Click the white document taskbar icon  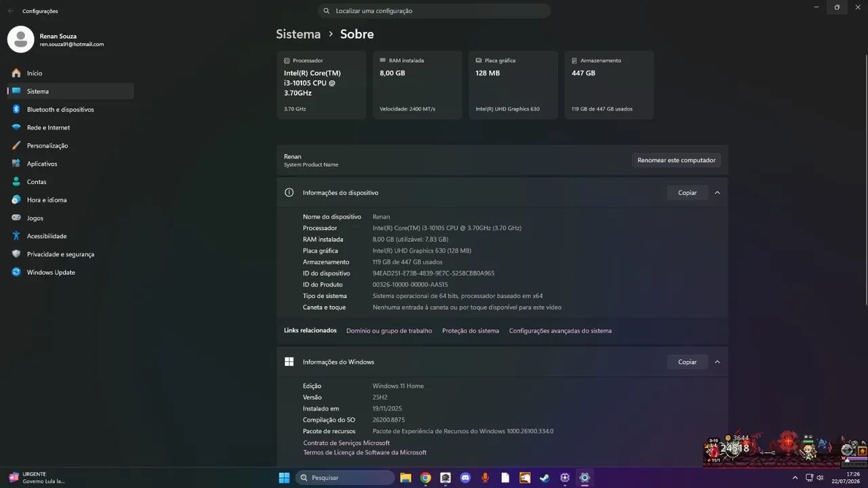pyautogui.click(x=505, y=478)
